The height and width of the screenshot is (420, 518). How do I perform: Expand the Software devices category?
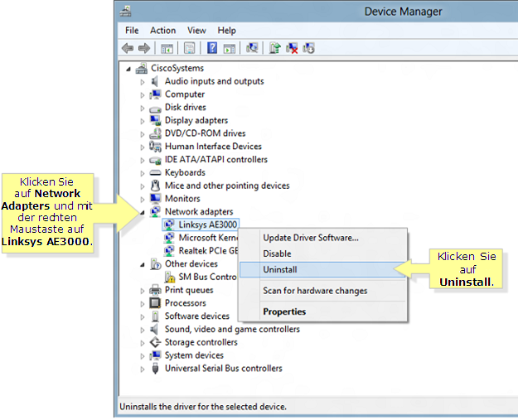click(x=143, y=317)
